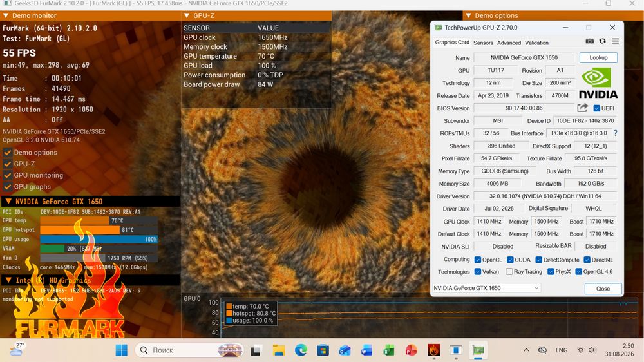Collapse the Intel(R) HD Graphics section
This screenshot has width=644, height=362.
[x=8, y=280]
